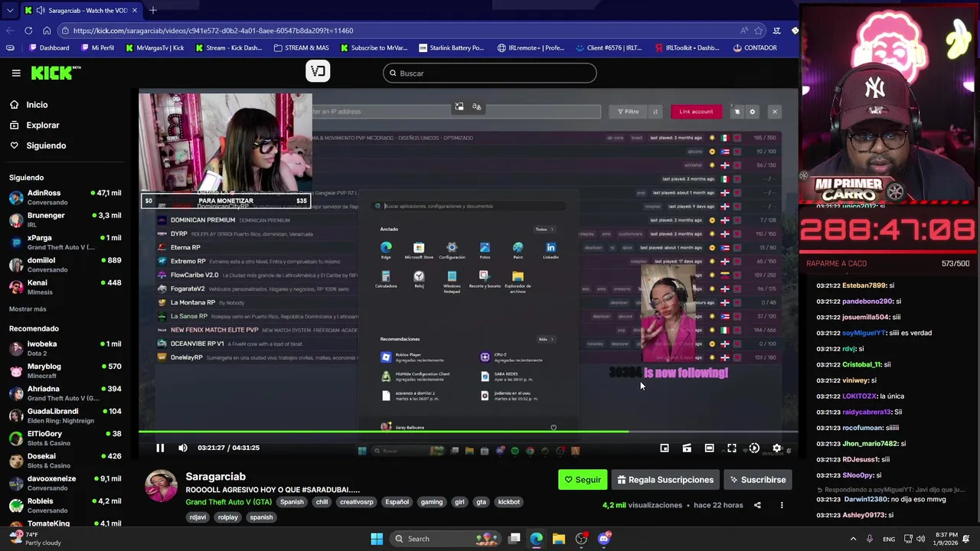Open Microsoft Edge from the taskbar

537,539
